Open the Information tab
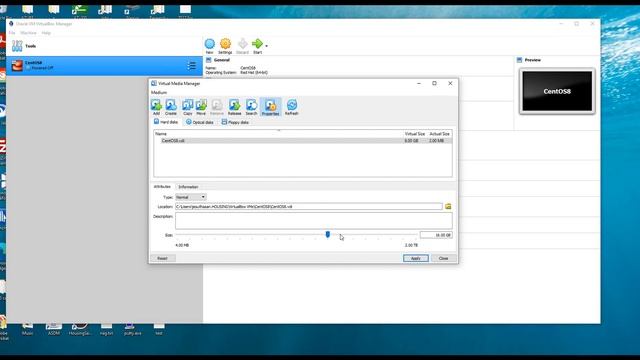Image resolution: width=640 pixels, height=360 pixels. point(188,187)
